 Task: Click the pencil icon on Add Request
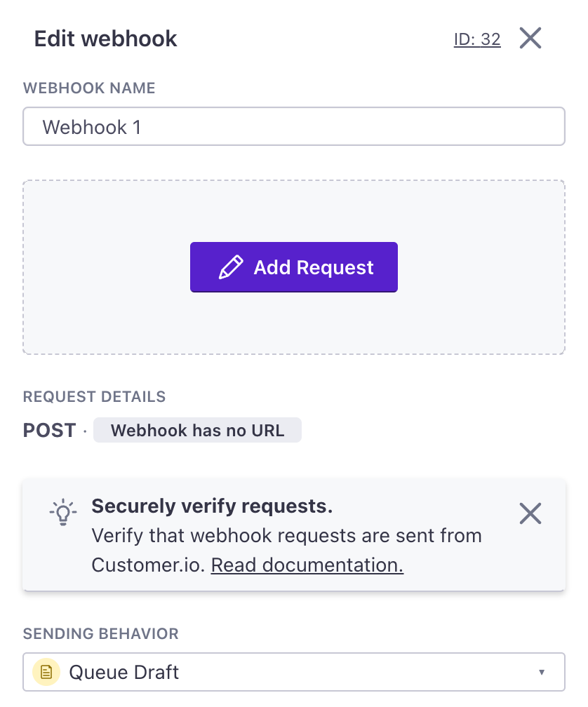(x=231, y=267)
